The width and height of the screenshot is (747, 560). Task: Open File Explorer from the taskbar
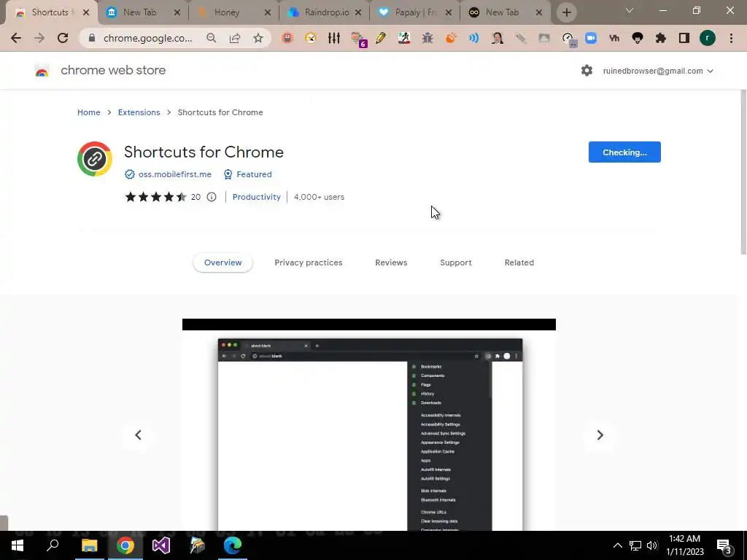tap(89, 545)
